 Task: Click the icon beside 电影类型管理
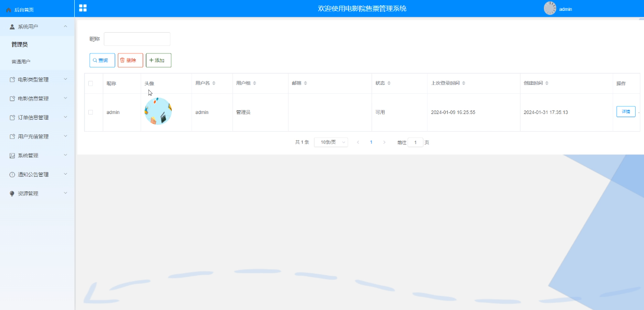click(12, 79)
